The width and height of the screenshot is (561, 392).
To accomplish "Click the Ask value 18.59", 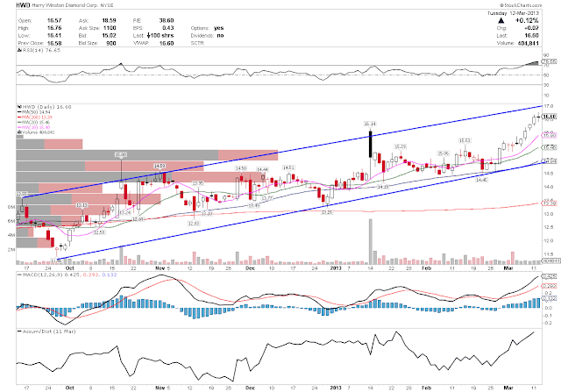I will tap(109, 21).
